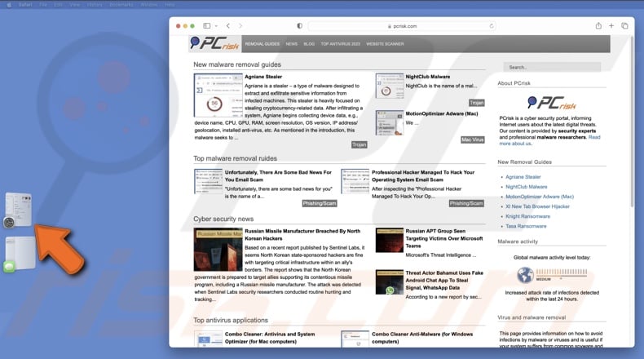Go forward with the Safari forward arrow

point(240,25)
